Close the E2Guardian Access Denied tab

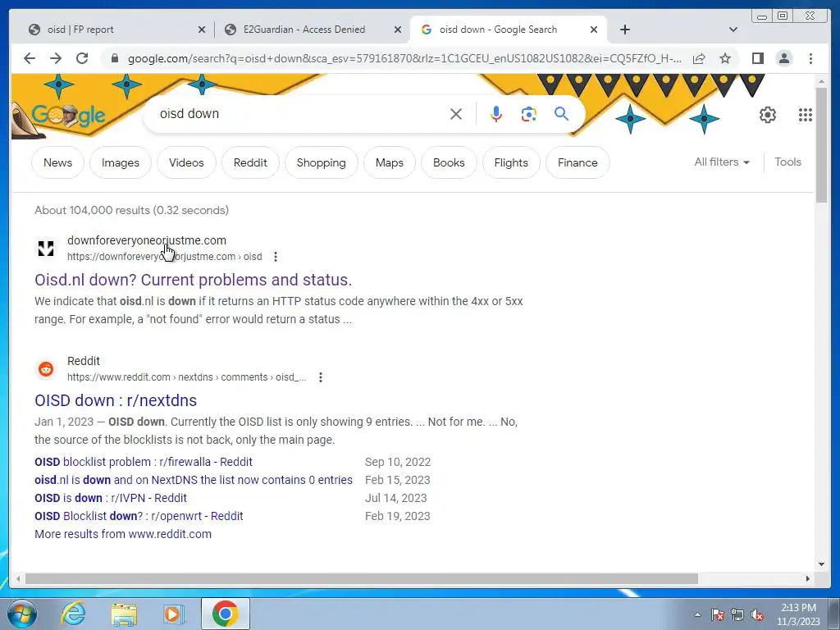coord(398,30)
